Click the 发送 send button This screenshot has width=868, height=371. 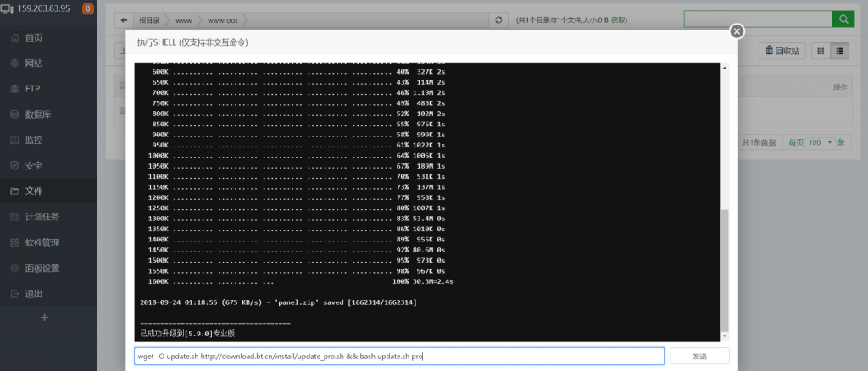(x=698, y=357)
